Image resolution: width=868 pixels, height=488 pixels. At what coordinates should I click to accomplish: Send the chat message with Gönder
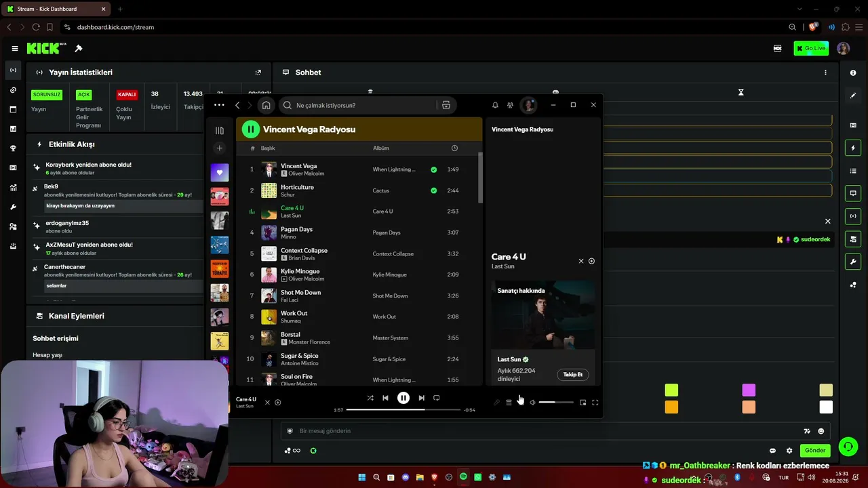tap(815, 451)
